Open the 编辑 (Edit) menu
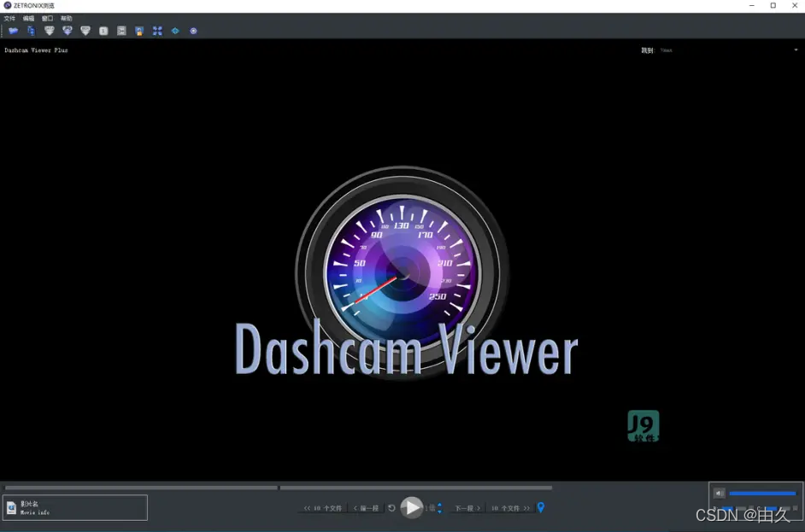Screen dimensions: 805x532 click(28, 18)
